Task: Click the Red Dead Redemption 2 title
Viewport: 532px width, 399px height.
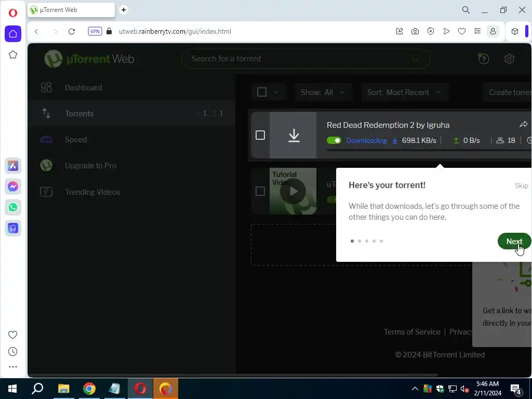Action: pos(388,125)
